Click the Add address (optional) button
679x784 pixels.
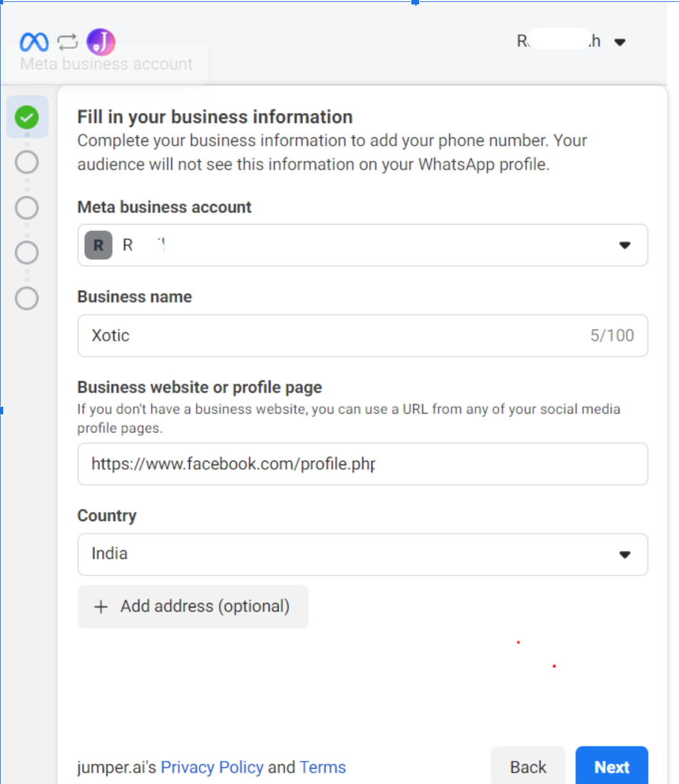pyautogui.click(x=193, y=606)
